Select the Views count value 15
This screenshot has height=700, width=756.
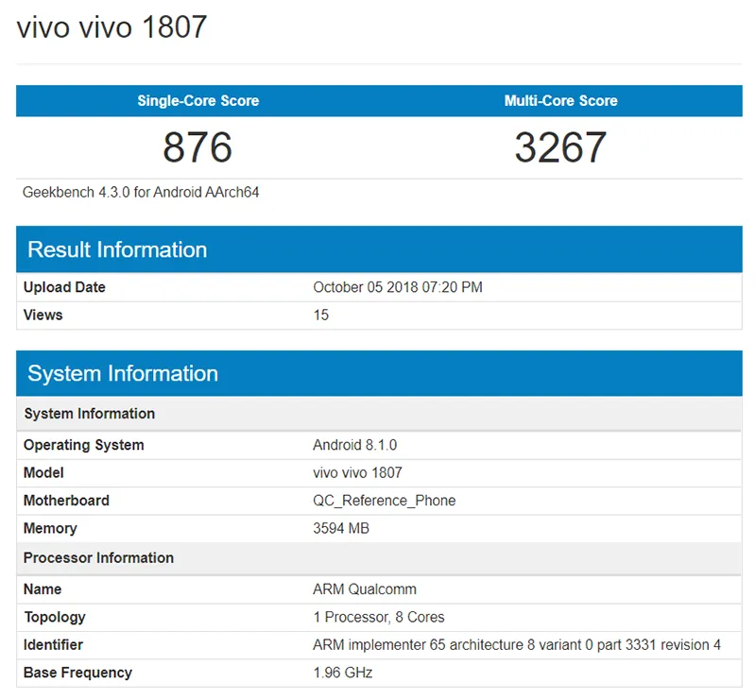(321, 315)
